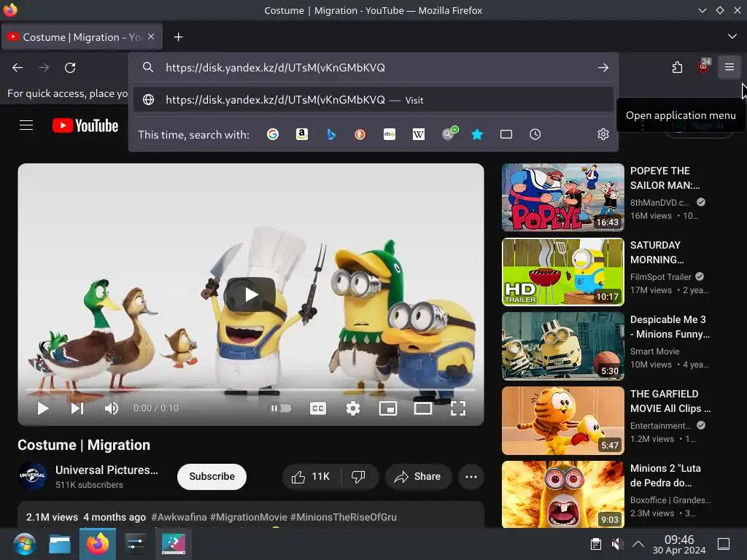Open Firefox extensions puzzle icon
The image size is (747, 560).
[677, 68]
